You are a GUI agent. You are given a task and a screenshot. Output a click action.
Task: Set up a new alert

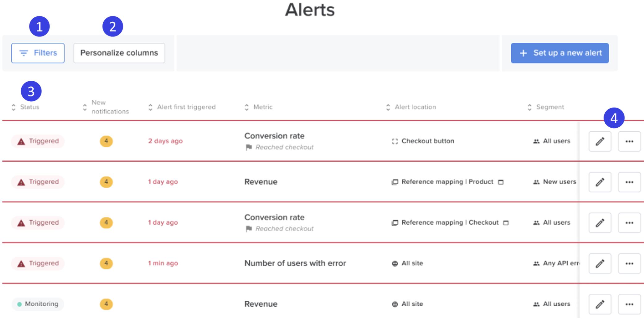[560, 53]
